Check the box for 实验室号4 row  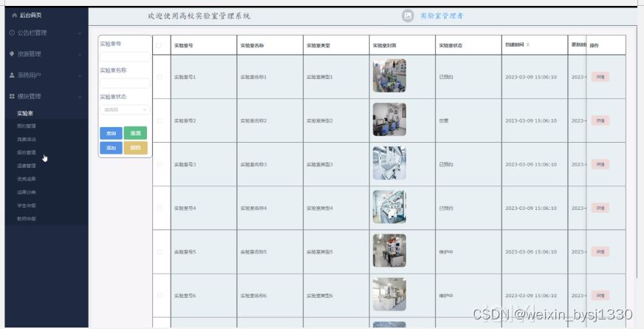[160, 208]
